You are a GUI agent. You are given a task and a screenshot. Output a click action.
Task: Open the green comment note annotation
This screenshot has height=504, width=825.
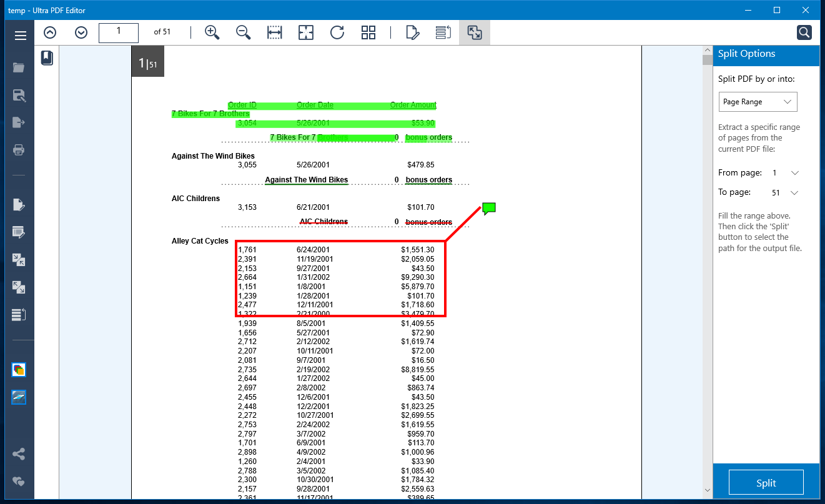[489, 208]
